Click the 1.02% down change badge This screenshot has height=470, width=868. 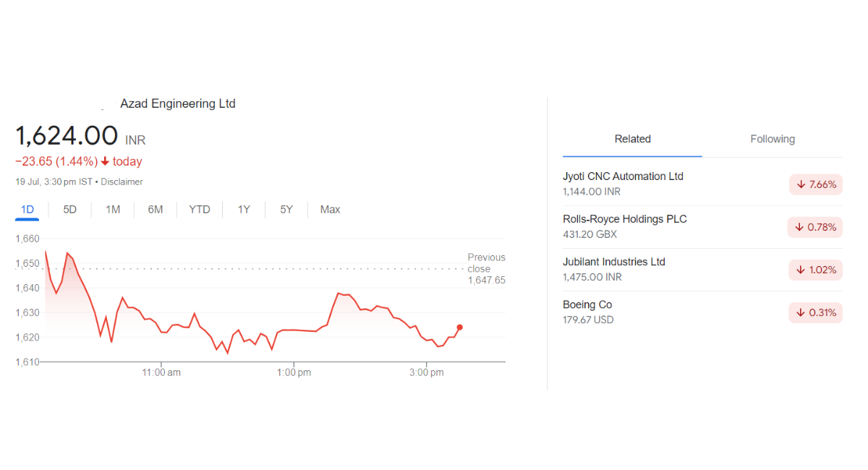[816, 270]
